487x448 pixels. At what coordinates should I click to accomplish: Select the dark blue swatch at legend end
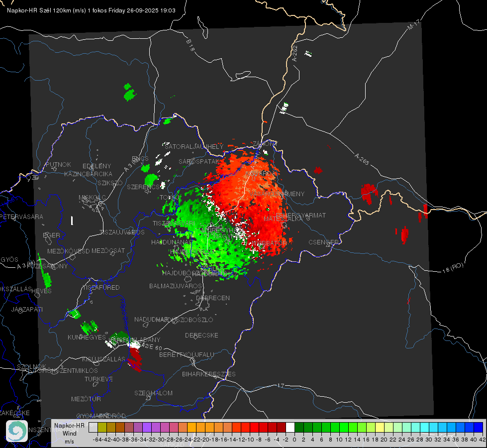pos(479,427)
